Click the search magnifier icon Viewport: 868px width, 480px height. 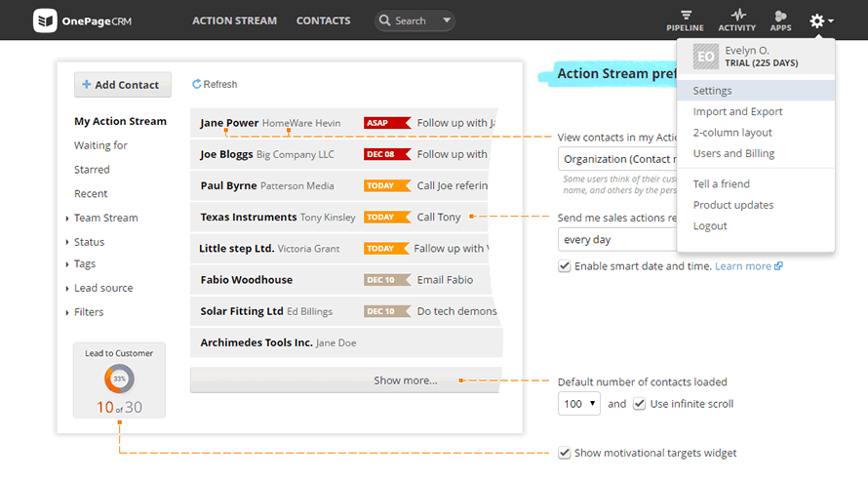click(385, 20)
